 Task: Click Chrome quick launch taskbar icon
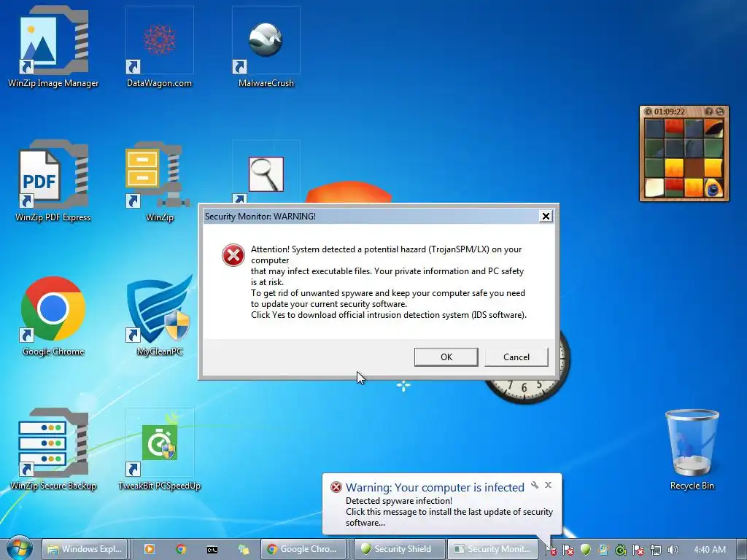[x=181, y=549]
